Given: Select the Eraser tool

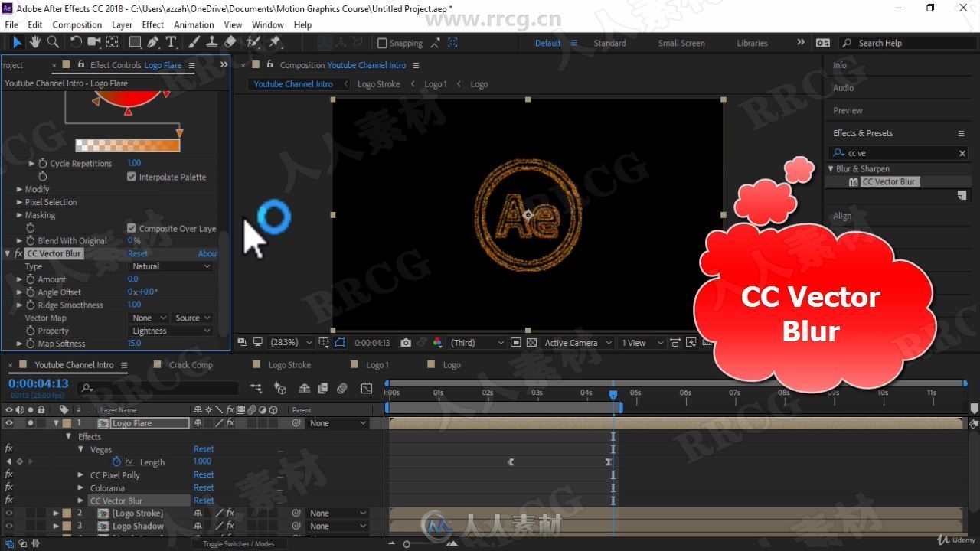Looking at the screenshot, I should pos(230,43).
